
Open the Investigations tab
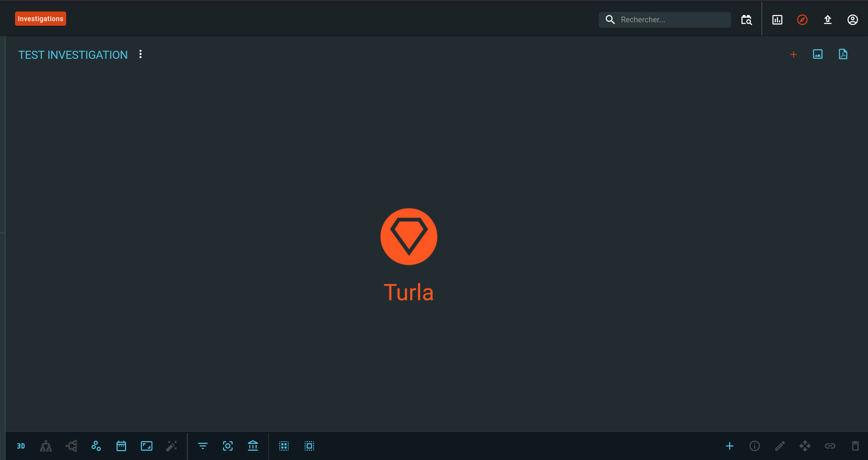click(40, 19)
